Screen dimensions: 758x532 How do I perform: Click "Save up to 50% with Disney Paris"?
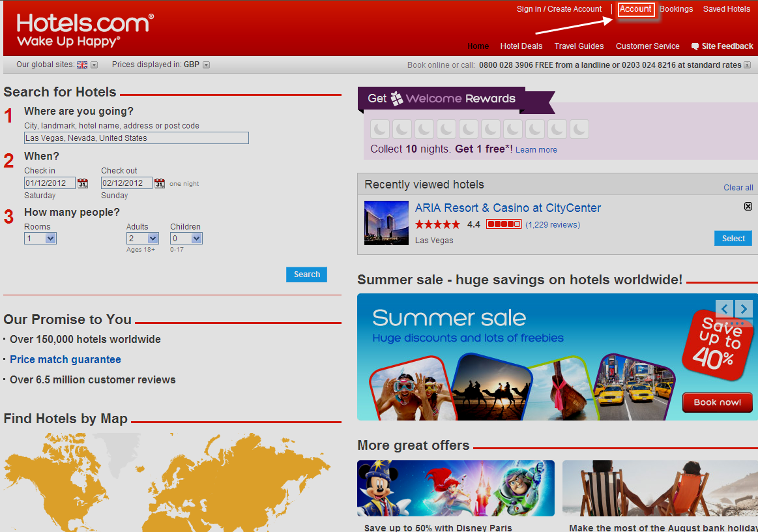438,527
